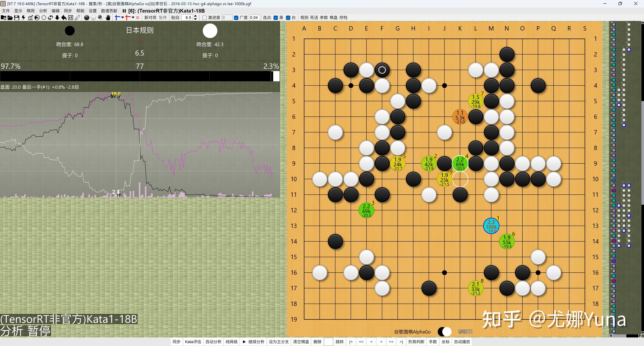Click the hand pass icon
644x346 pixels.
click(108, 17)
